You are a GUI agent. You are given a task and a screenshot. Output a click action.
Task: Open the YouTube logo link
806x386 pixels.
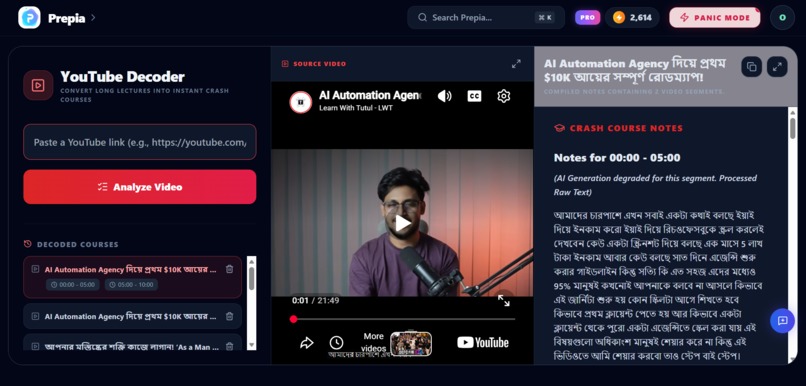pyautogui.click(x=483, y=342)
